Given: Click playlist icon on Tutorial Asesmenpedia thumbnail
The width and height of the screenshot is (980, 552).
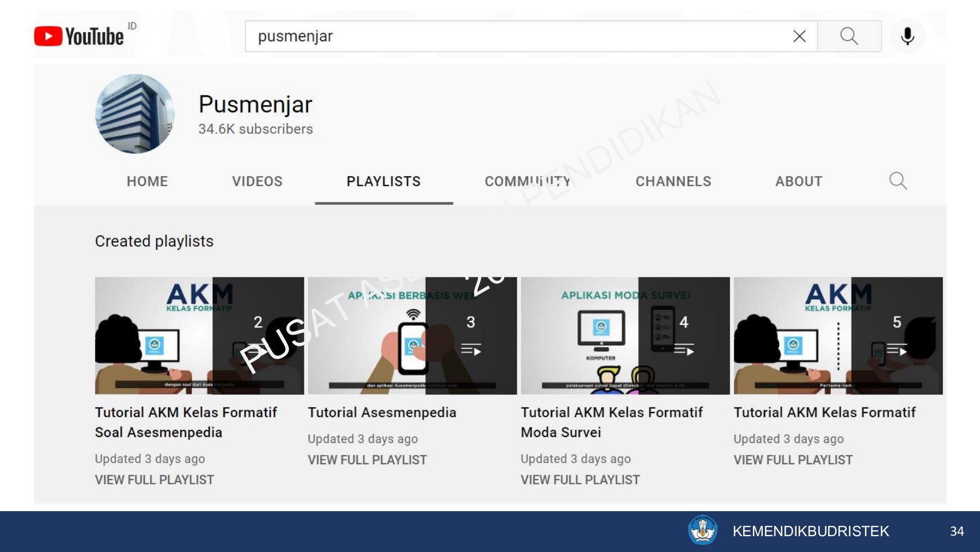Looking at the screenshot, I should point(471,349).
